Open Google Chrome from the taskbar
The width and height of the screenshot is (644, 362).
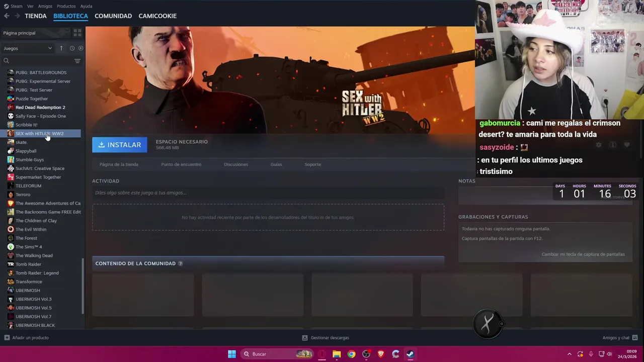tap(351, 354)
